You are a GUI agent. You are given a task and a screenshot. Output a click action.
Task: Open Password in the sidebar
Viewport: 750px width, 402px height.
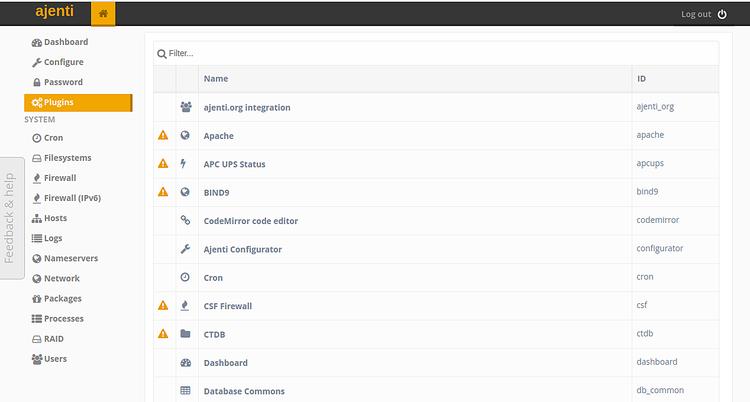57,82
